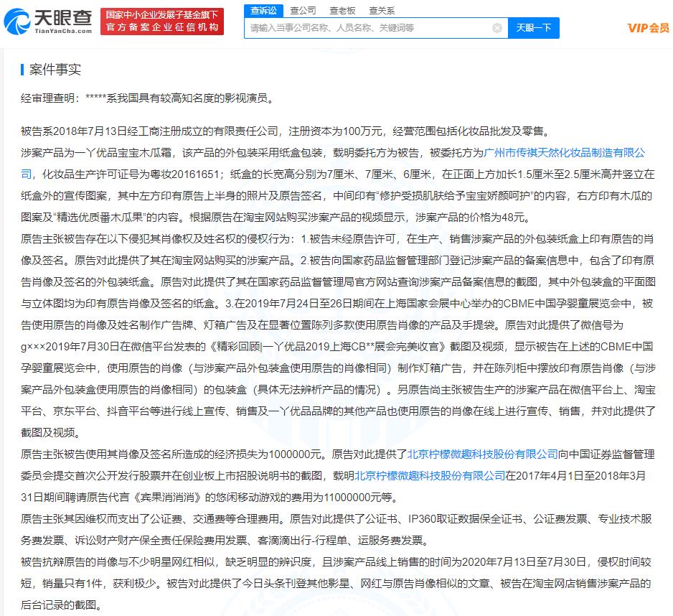Image resolution: width=673 pixels, height=616 pixels.
Task: Click the line starting 被告抗辩原告的肖像
Action: pos(336,562)
